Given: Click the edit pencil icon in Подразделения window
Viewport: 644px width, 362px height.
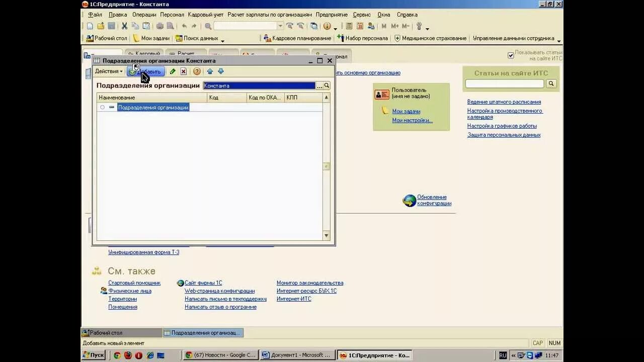Looking at the screenshot, I should pos(173,71).
